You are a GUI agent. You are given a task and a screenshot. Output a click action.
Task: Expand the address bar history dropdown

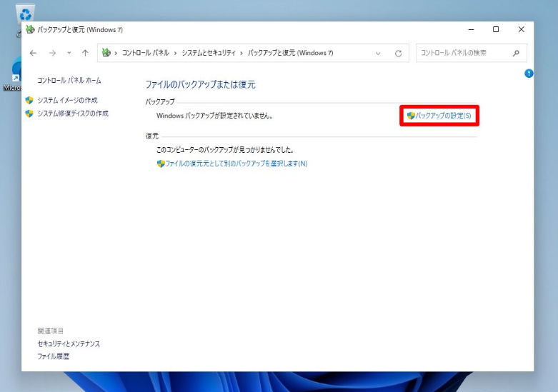(x=378, y=54)
